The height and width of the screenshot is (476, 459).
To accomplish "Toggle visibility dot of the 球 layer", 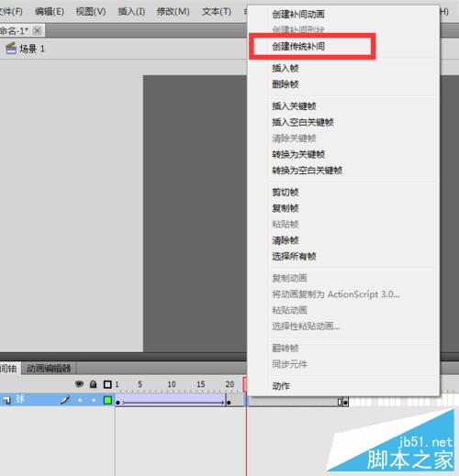I will click(x=80, y=400).
